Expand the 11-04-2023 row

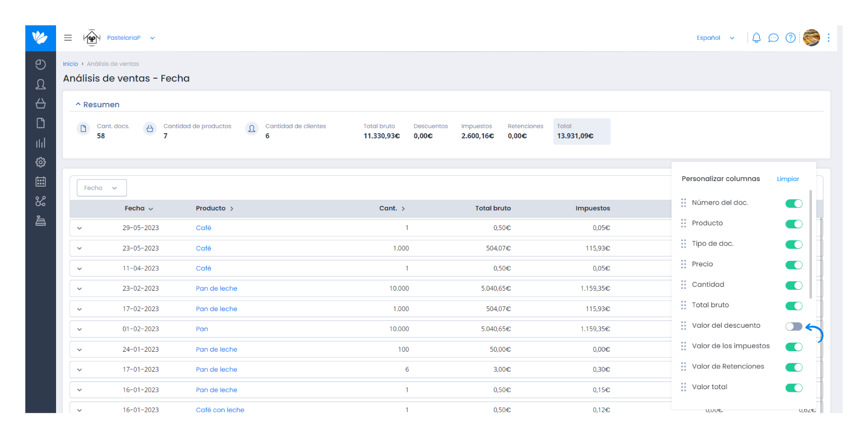point(80,268)
